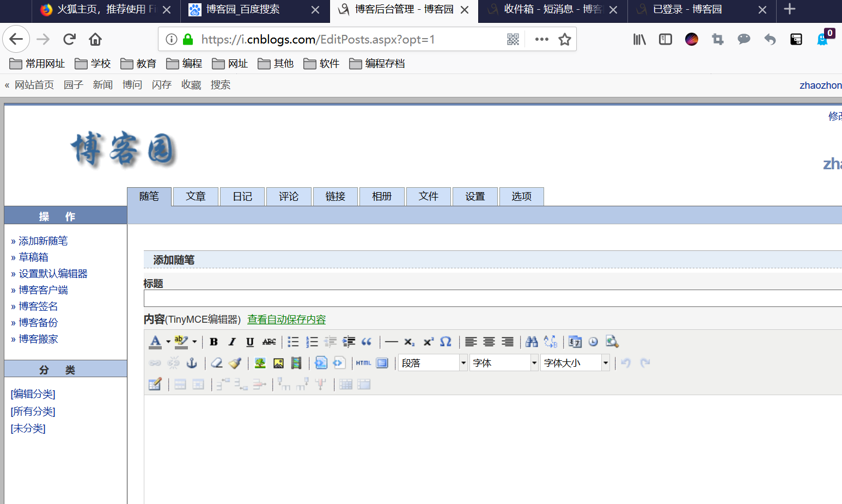Open find and replace tool
Image resolution: width=842 pixels, height=504 pixels.
[551, 342]
